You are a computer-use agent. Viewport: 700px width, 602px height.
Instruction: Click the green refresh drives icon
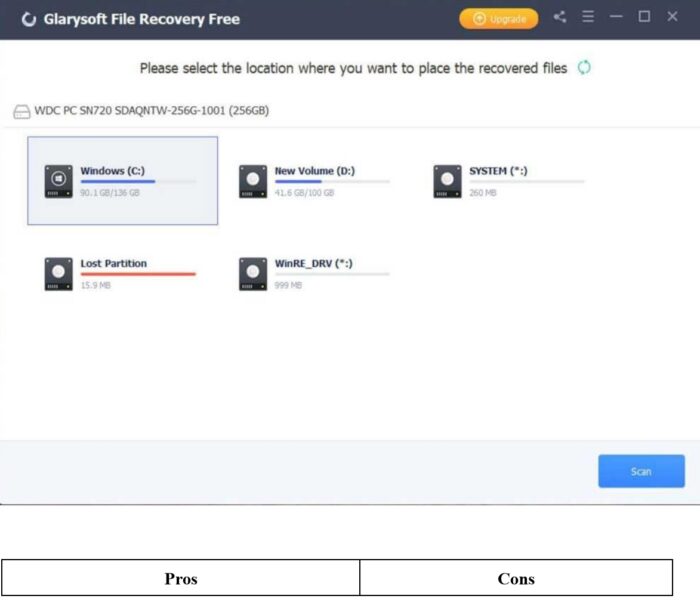584,68
